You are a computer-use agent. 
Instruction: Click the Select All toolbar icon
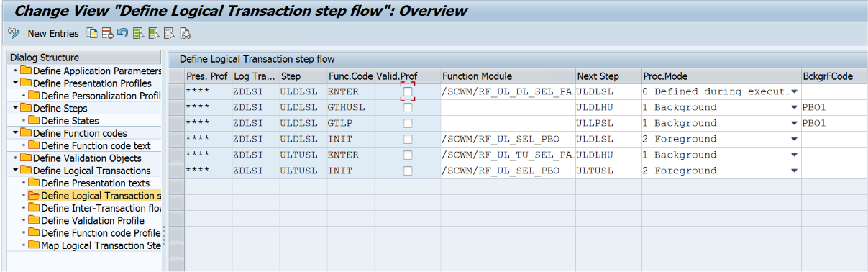coord(138,33)
